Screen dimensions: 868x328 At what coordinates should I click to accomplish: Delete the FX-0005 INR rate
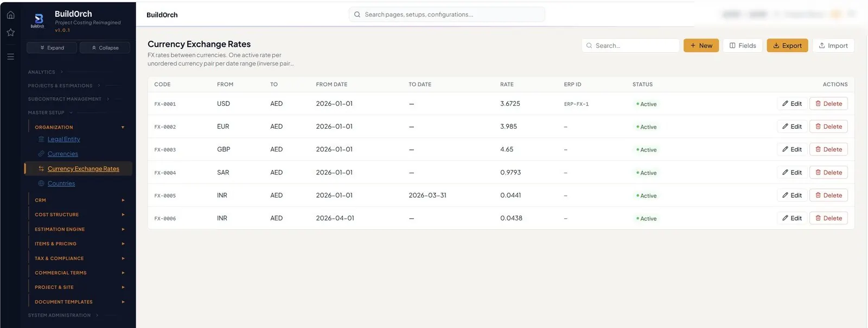click(x=828, y=195)
